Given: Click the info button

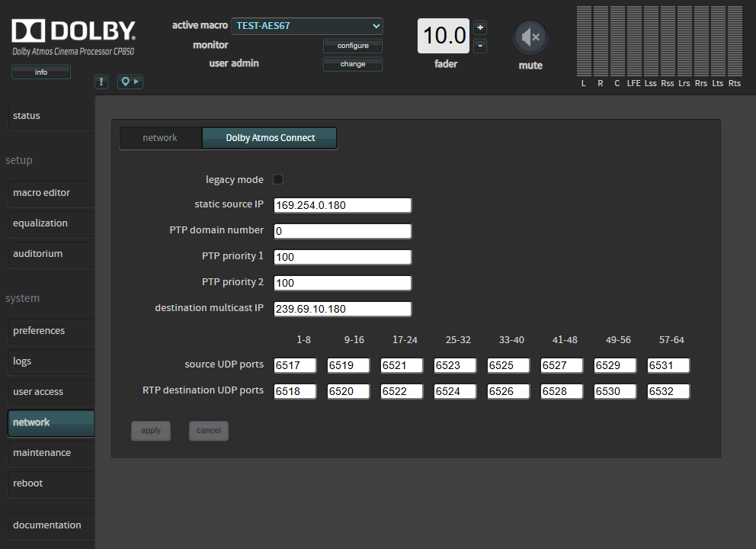Looking at the screenshot, I should 41,72.
